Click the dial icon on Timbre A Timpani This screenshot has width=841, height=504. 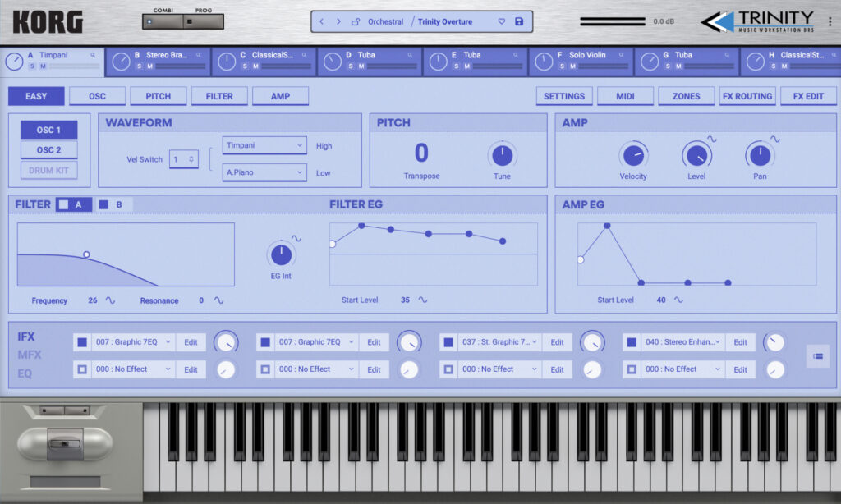pyautogui.click(x=14, y=61)
